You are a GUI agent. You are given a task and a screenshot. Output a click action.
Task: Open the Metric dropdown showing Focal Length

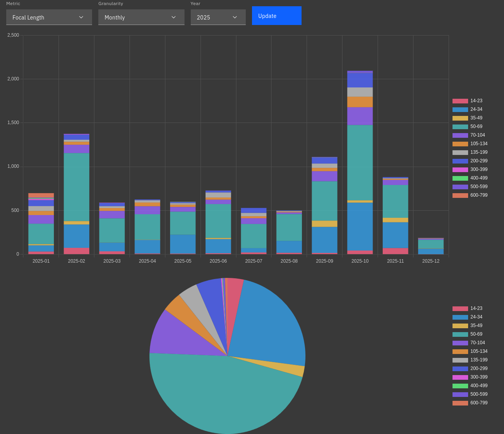(x=49, y=18)
